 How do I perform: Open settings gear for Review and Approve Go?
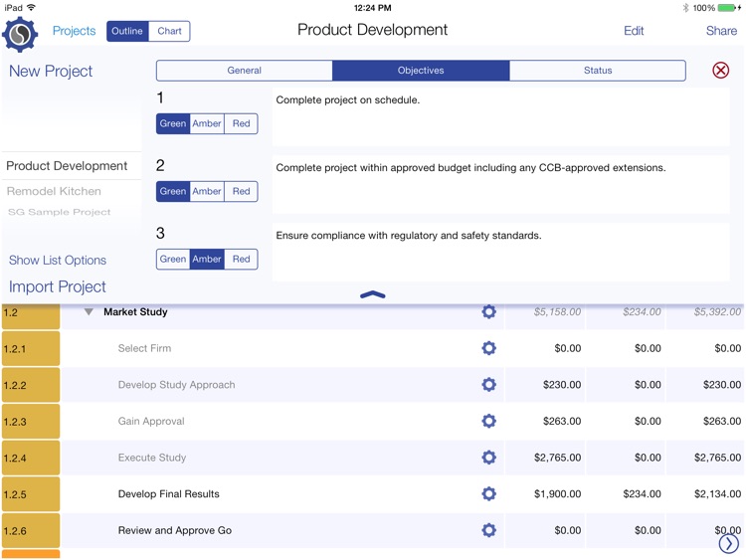(488, 530)
